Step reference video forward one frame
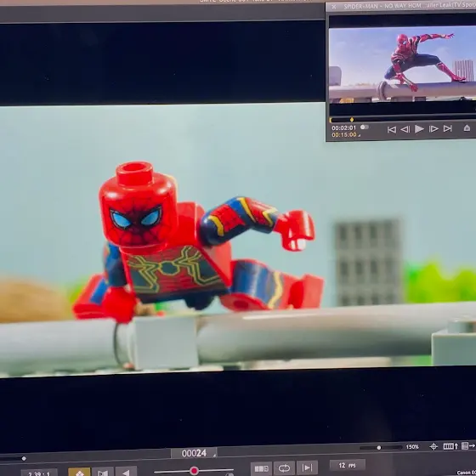This screenshot has height=476, width=476. tap(433, 129)
